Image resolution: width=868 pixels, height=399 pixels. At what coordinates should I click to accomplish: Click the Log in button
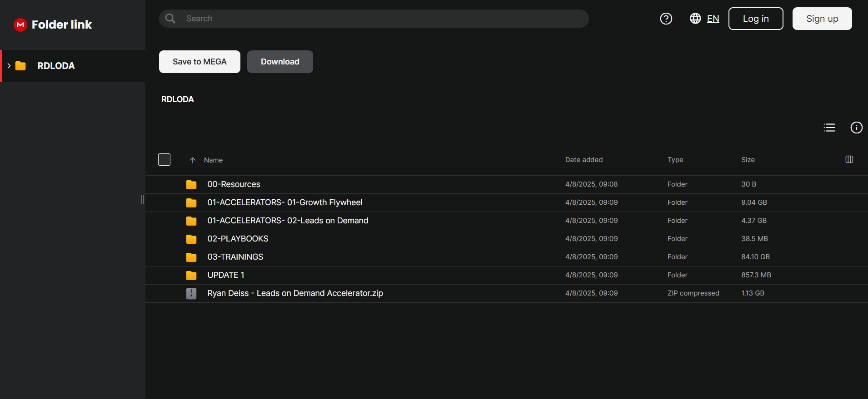coord(756,19)
